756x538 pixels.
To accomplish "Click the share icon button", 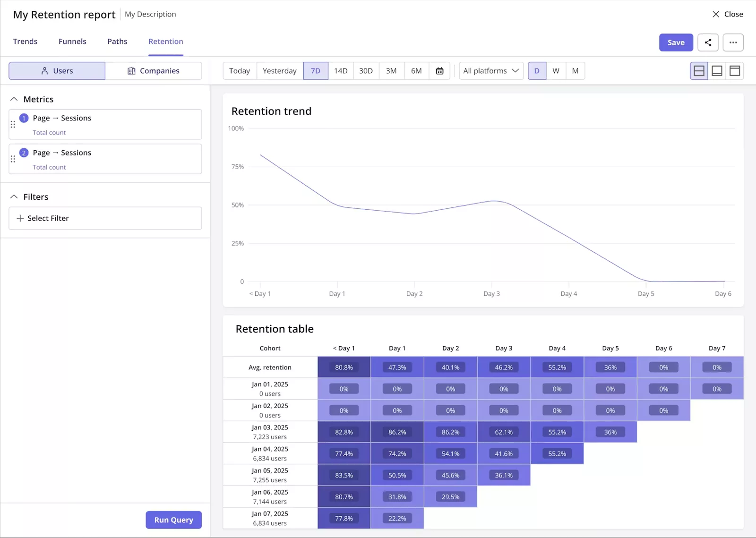I will (x=708, y=43).
